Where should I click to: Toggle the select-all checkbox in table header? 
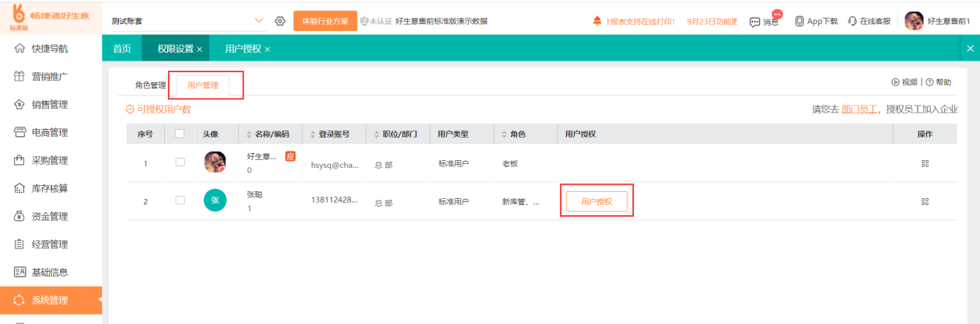tap(180, 134)
